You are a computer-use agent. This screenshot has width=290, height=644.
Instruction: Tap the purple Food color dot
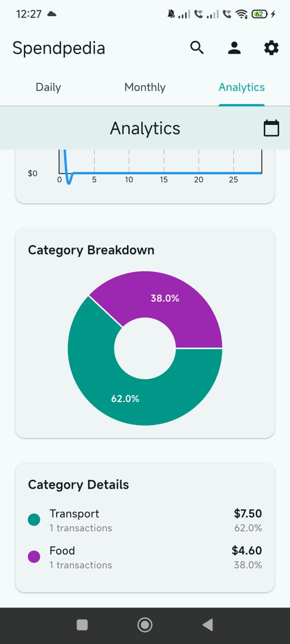(34, 557)
